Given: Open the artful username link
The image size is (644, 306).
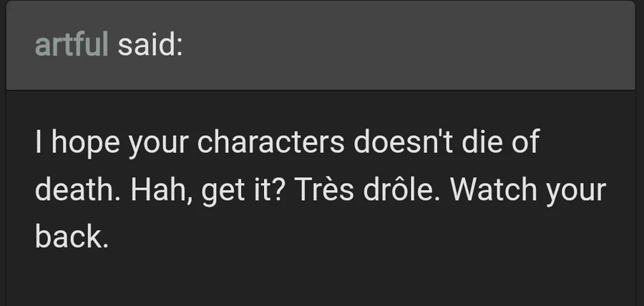Looking at the screenshot, I should coord(72,44).
